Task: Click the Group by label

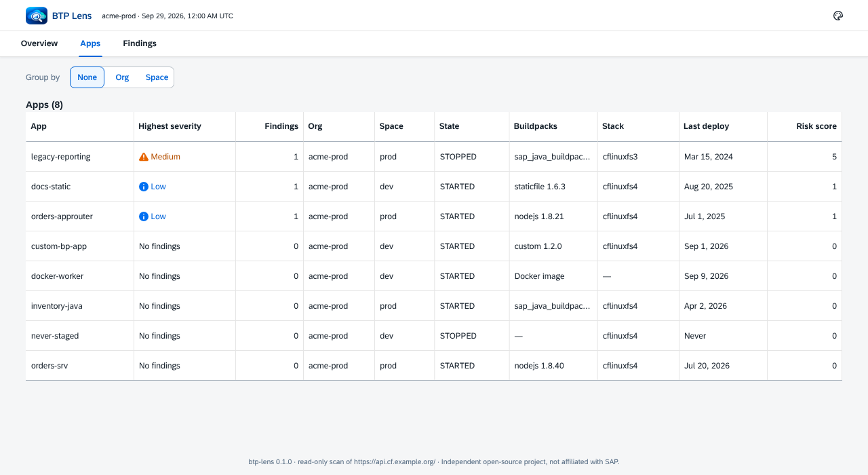Action: 43,77
